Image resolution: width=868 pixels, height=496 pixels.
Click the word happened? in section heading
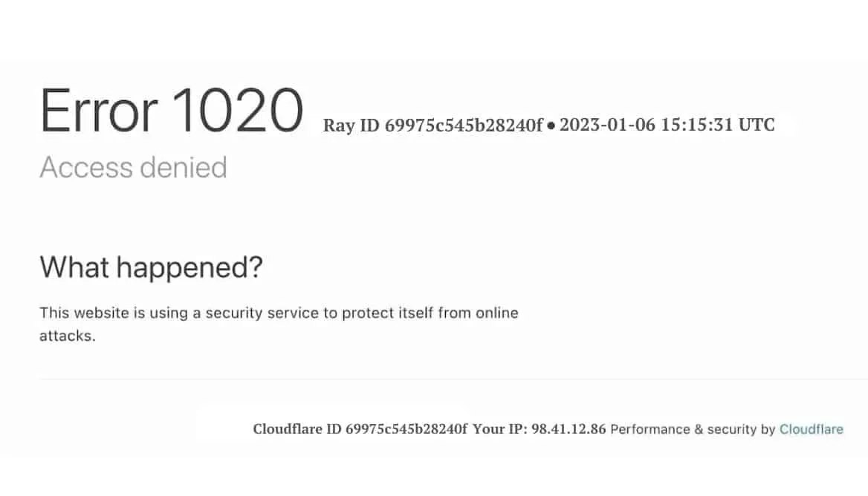tap(190, 268)
